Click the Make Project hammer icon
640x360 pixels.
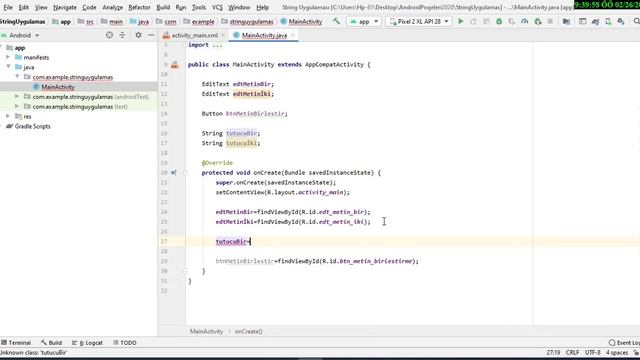point(336,21)
